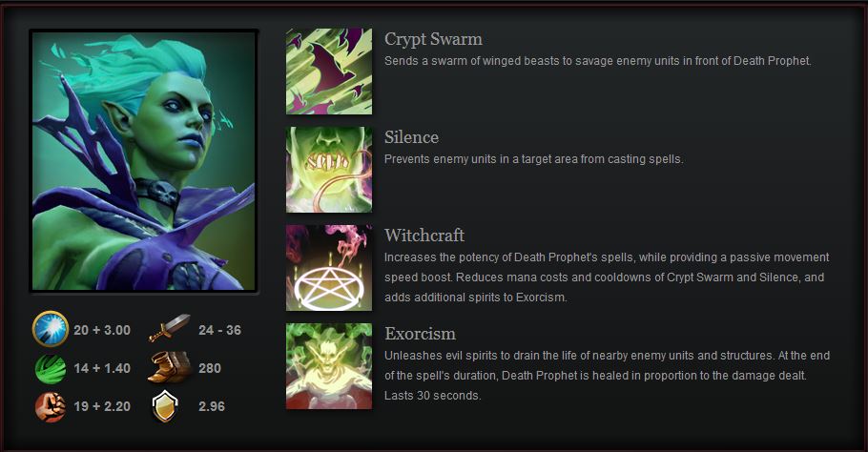
Task: Click the red Strength attribute icon
Action: coord(51,406)
